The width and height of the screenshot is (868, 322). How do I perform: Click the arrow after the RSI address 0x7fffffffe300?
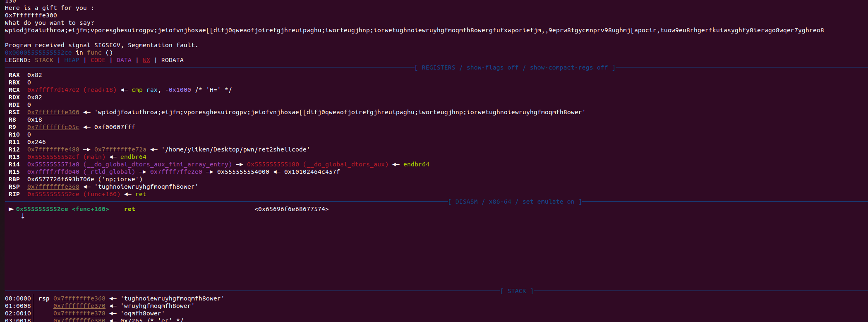coord(87,112)
